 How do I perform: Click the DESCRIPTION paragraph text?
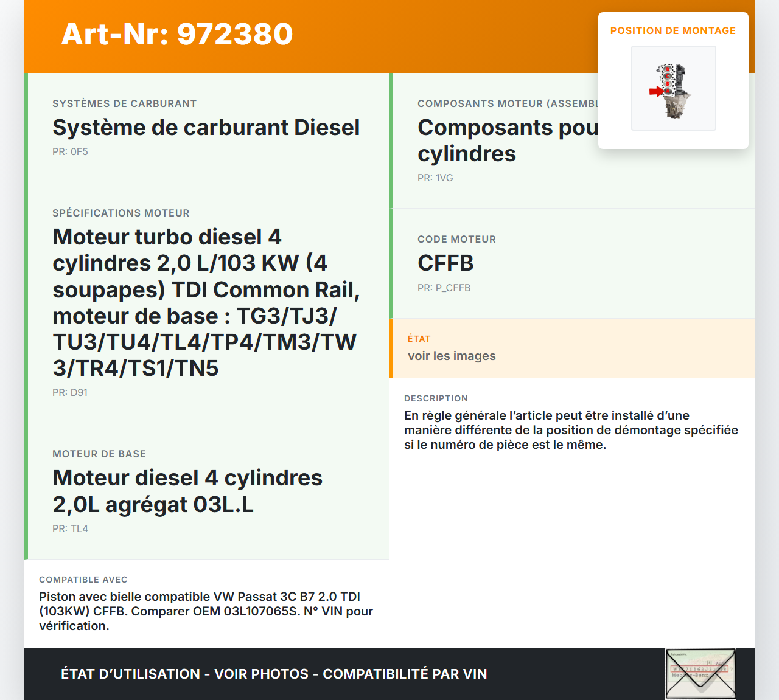[x=570, y=430]
